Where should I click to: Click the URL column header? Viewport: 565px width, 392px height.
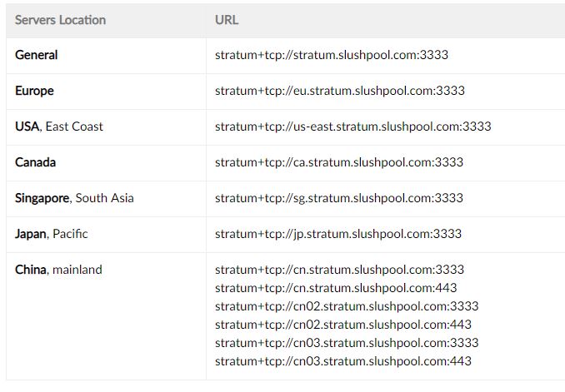click(x=227, y=20)
